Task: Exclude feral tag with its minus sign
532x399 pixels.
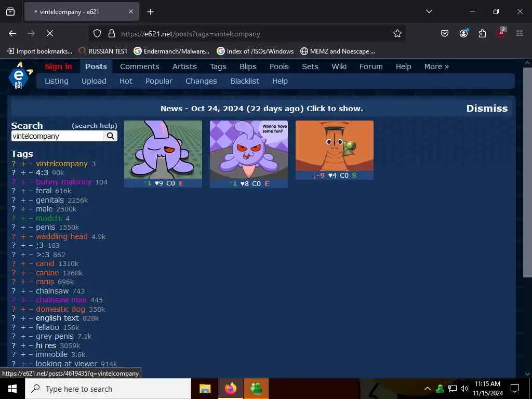Action: pyautogui.click(x=31, y=191)
